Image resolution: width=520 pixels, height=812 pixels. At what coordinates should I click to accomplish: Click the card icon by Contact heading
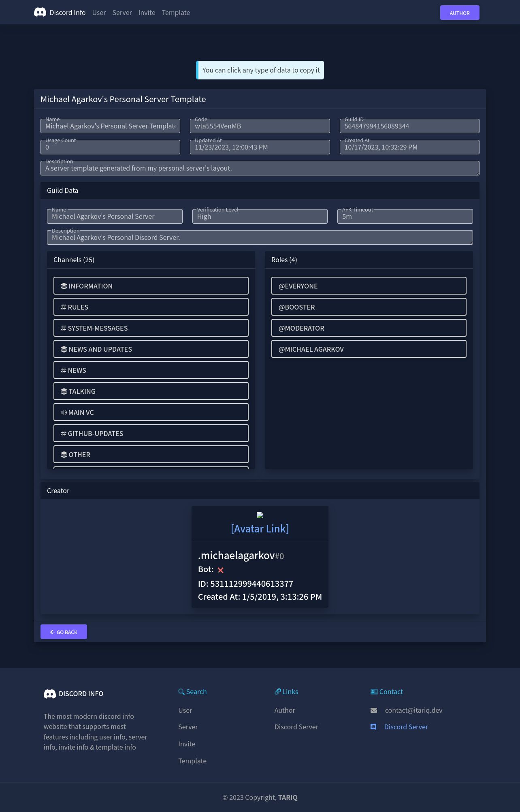pos(374,692)
